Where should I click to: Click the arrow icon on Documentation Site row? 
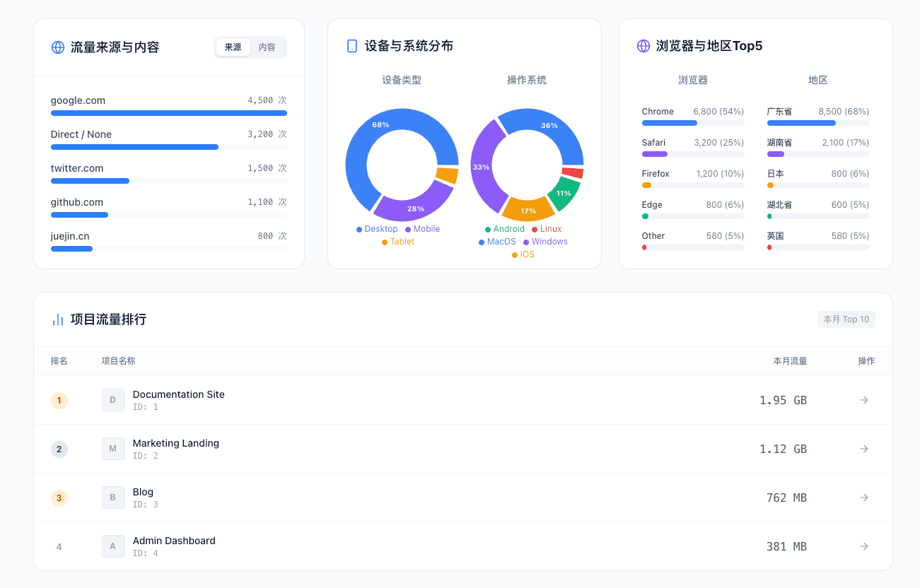pos(863,399)
